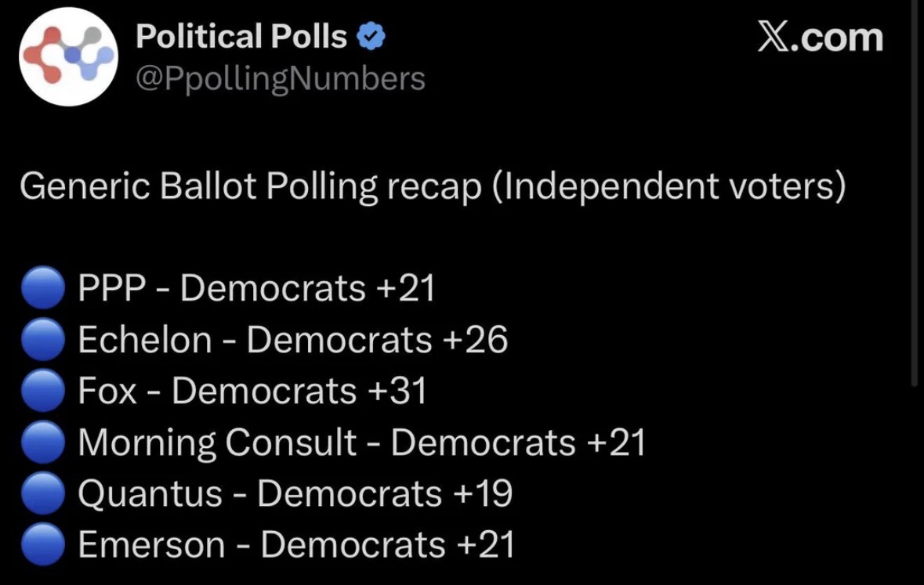Screen dimensions: 924x585
Task: Select the Morning Consult Democrats +21 line
Action: [x=361, y=443]
